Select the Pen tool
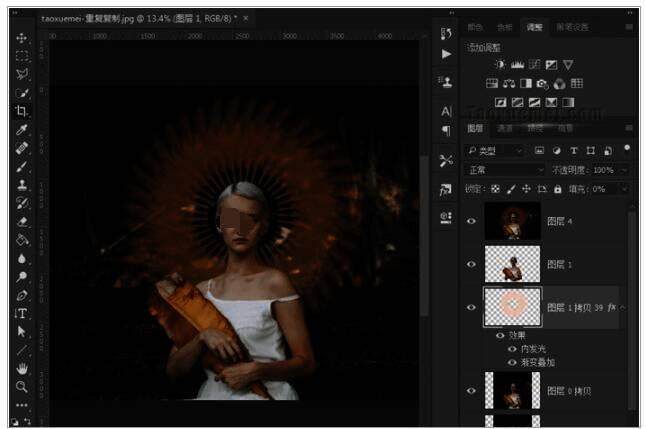 21,295
